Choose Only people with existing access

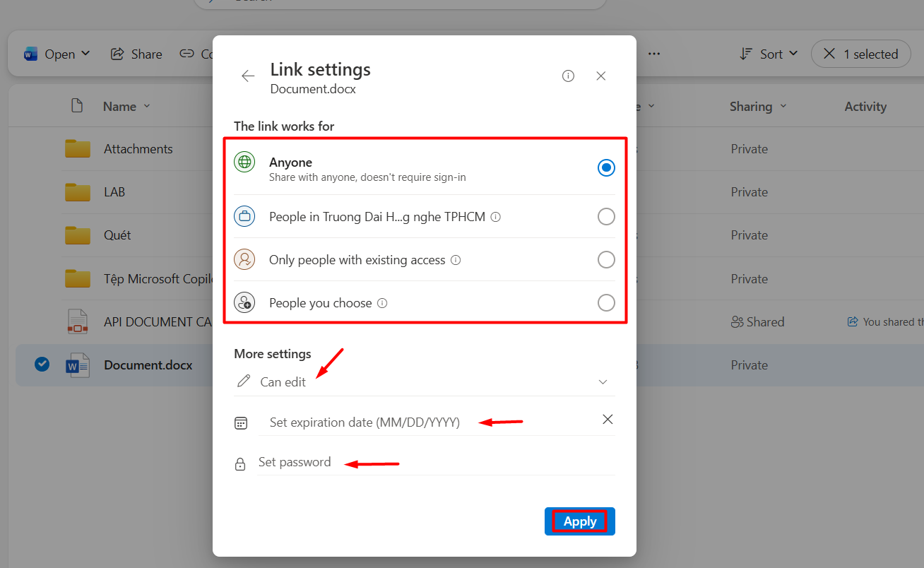(x=606, y=260)
